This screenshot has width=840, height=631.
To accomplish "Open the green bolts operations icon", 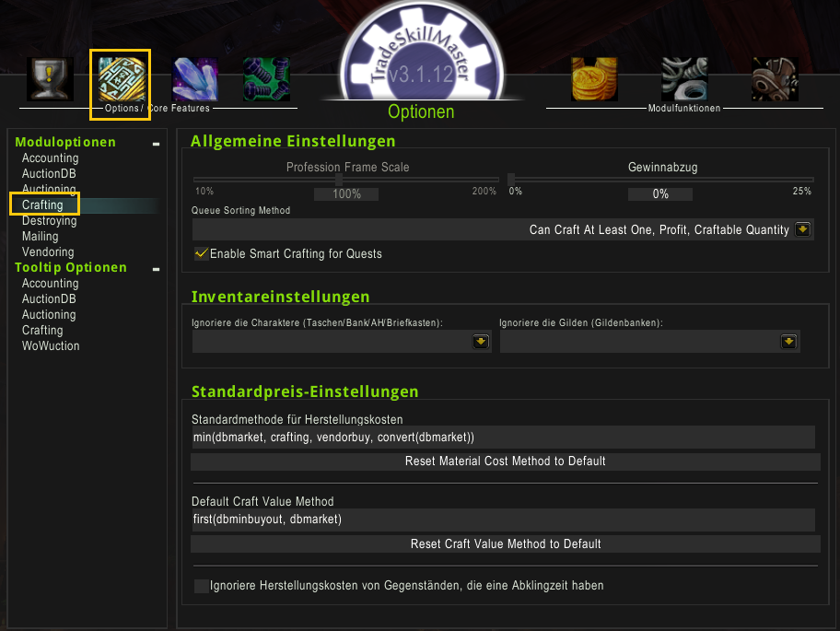I will [x=266, y=79].
